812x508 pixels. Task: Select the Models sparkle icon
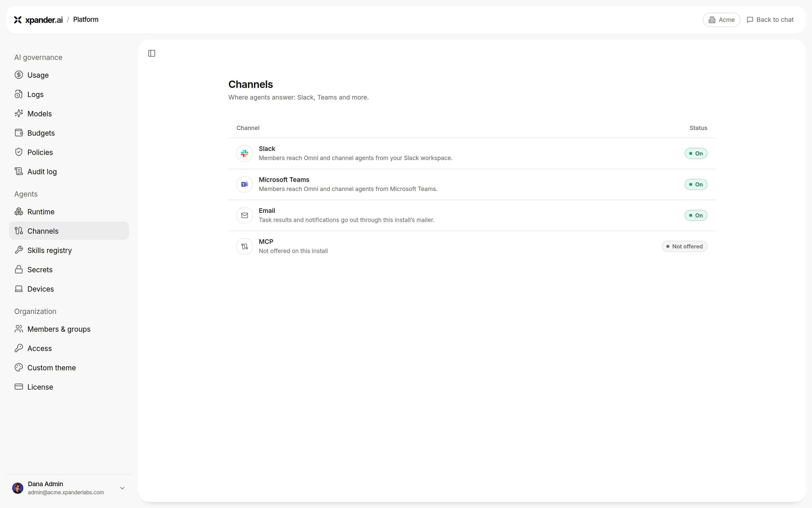(19, 114)
